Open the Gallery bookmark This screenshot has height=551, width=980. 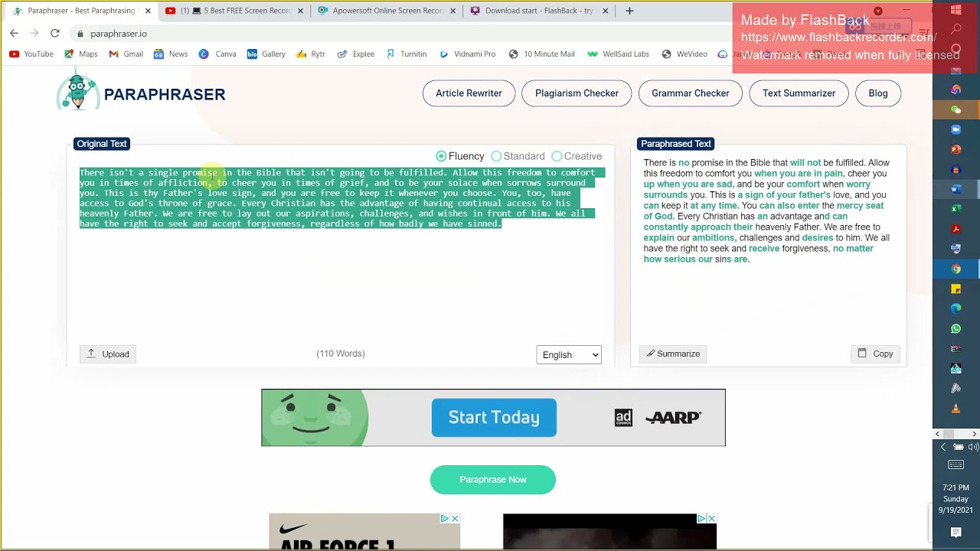tap(266, 54)
